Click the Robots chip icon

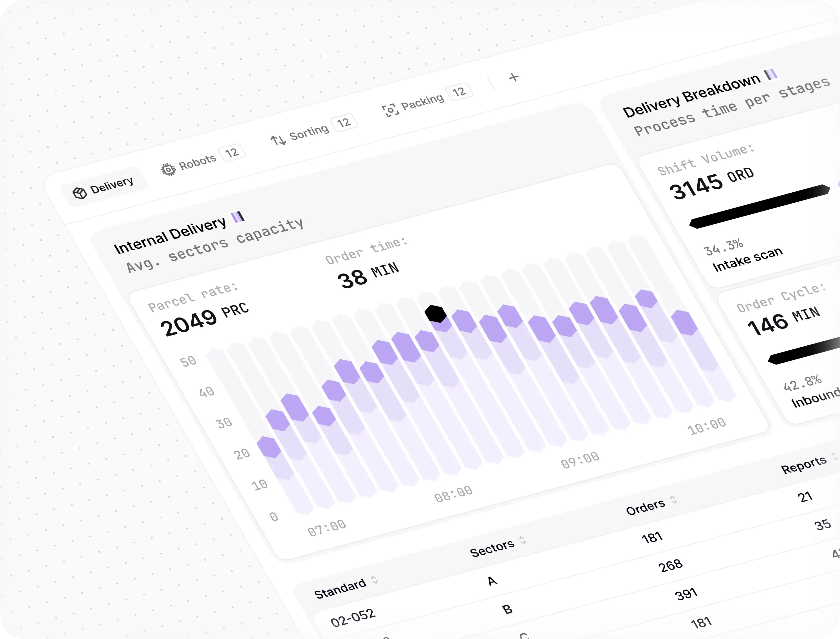(168, 169)
